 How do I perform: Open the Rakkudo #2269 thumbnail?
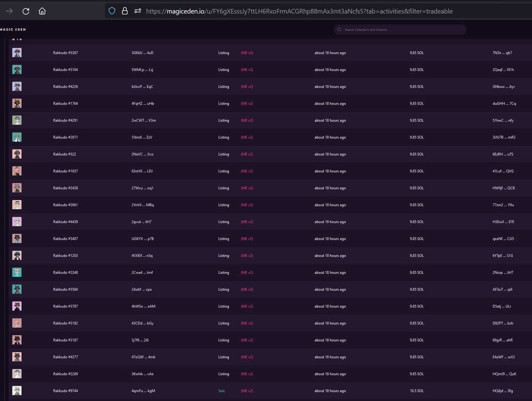pos(17,374)
